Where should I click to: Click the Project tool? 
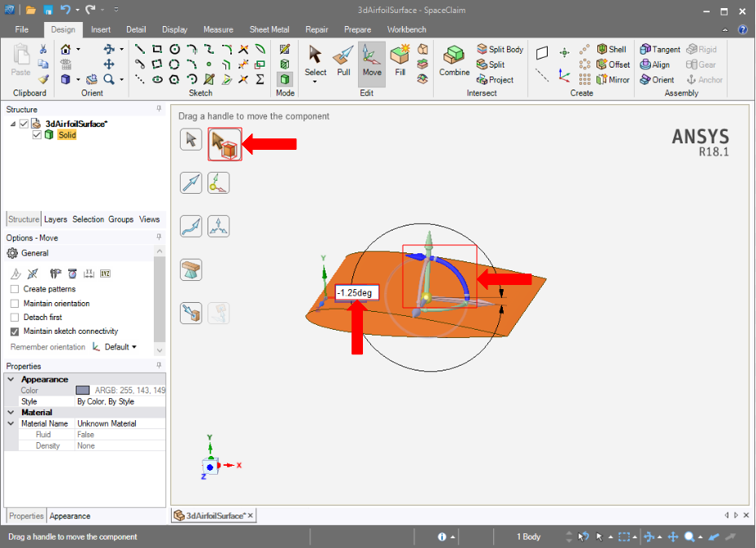pos(495,80)
